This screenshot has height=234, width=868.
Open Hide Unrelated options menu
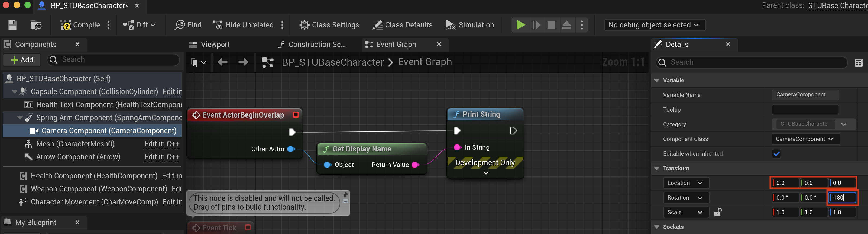click(282, 25)
